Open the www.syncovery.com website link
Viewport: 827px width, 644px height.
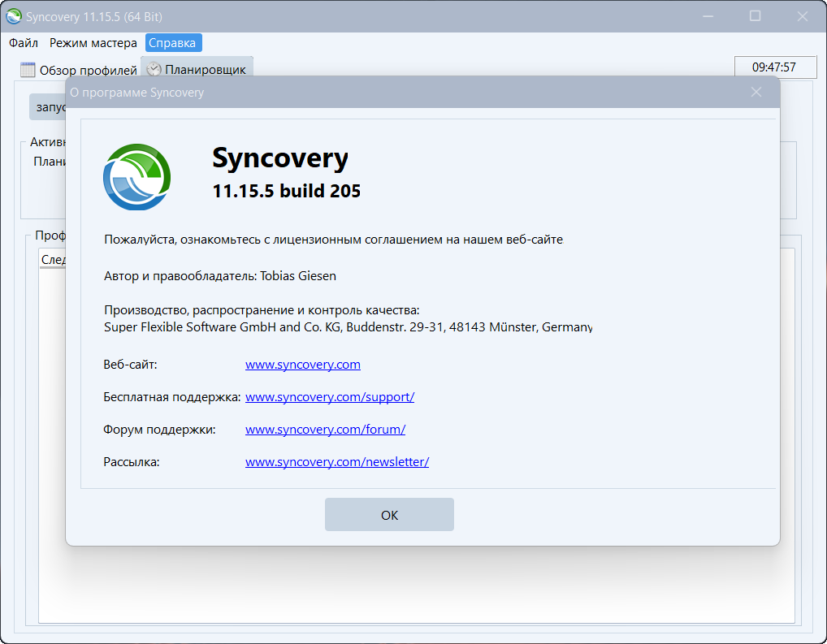pyautogui.click(x=303, y=365)
